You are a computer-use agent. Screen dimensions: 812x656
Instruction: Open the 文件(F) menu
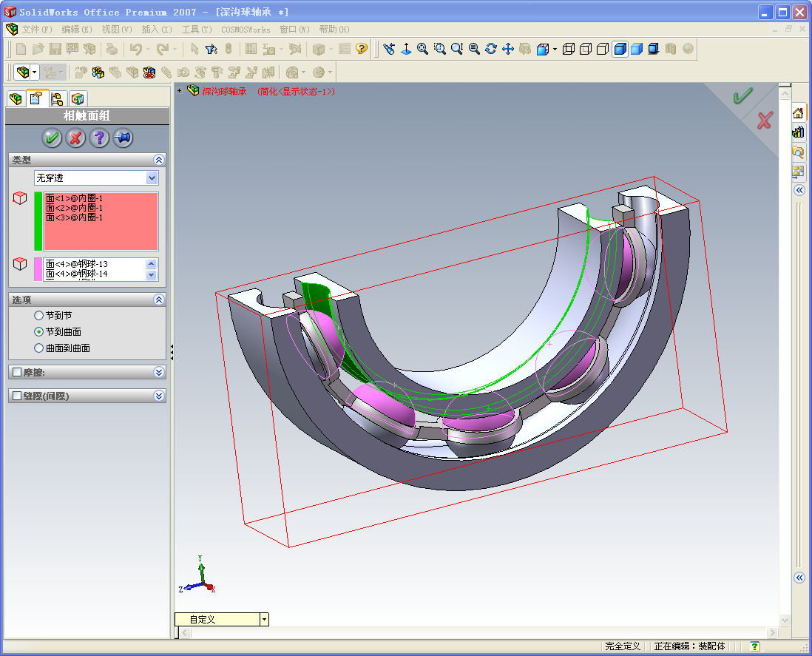(x=37, y=30)
